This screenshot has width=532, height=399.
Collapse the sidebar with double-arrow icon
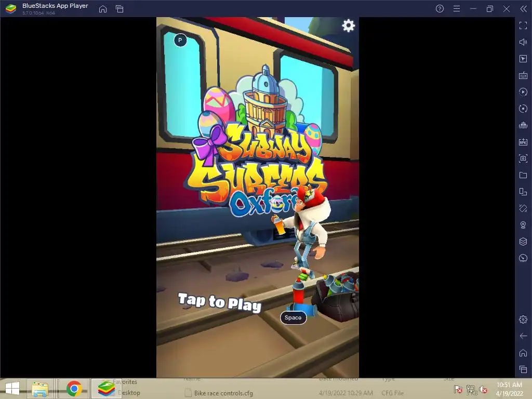(523, 9)
